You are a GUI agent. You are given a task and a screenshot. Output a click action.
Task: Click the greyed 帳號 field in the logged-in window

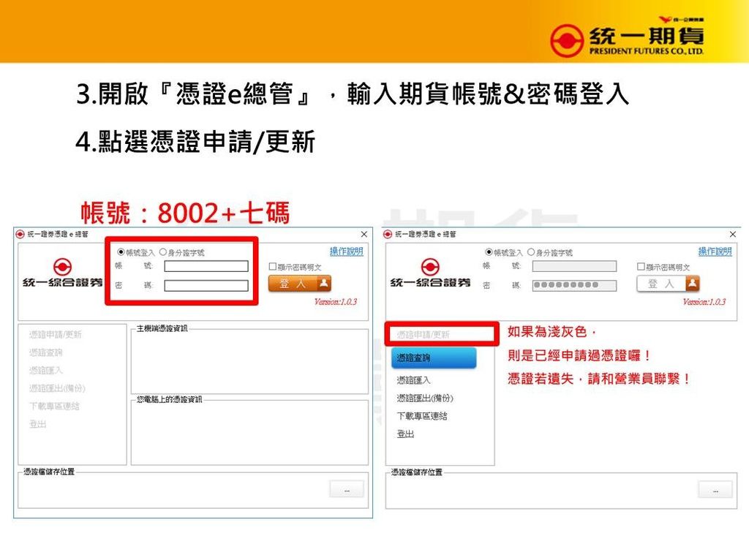point(575,266)
